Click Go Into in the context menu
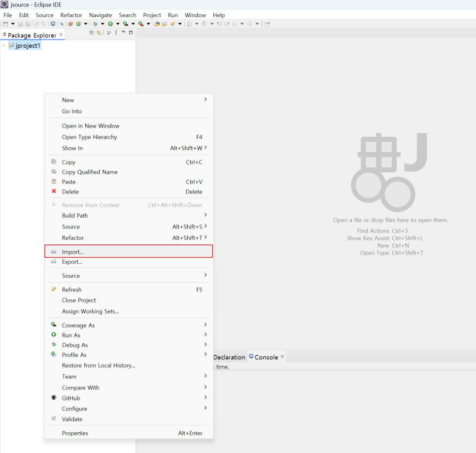 pos(129,111)
